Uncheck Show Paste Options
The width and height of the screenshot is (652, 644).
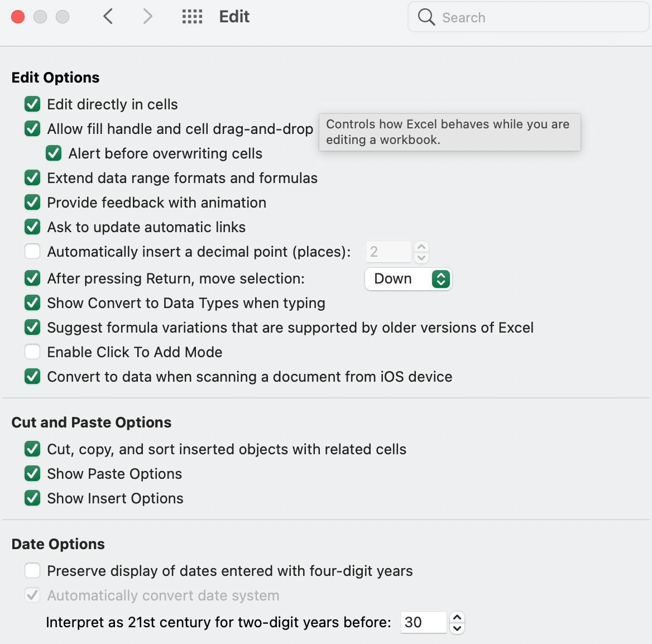point(32,474)
